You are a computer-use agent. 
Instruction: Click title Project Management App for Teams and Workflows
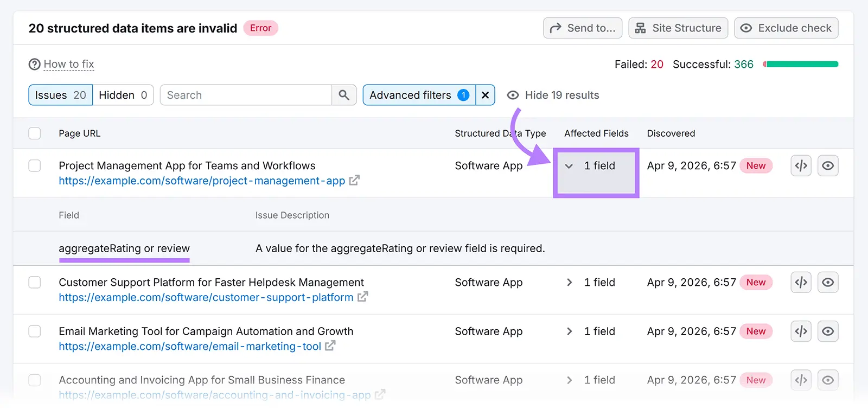pos(187,165)
